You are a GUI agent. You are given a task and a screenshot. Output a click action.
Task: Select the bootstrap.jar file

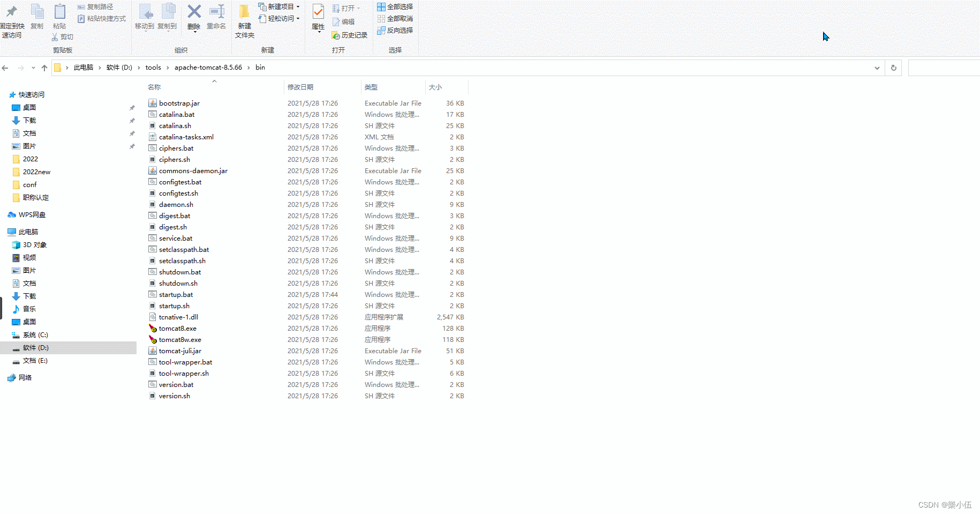179,103
